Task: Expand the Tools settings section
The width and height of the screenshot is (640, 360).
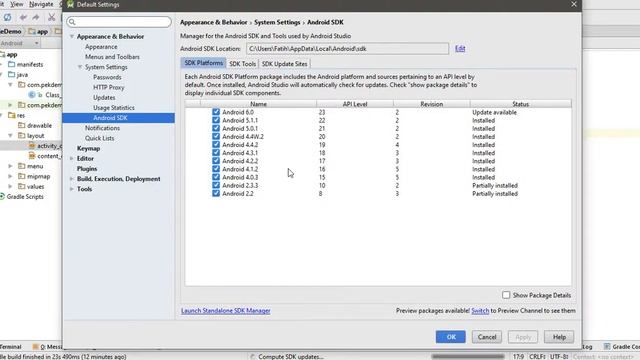Action: coord(72,189)
